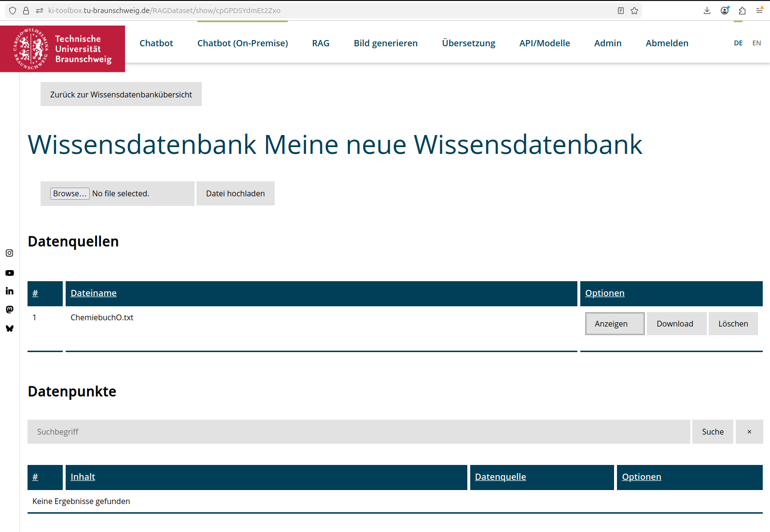Switch language to EN
The image size is (770, 532).
pyautogui.click(x=756, y=43)
